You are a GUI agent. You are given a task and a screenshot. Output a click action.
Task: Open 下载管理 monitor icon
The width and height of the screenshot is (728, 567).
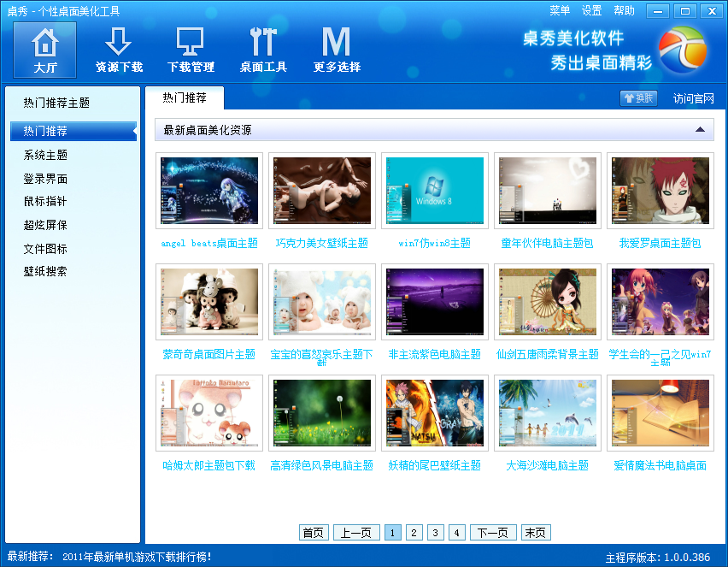(x=191, y=40)
